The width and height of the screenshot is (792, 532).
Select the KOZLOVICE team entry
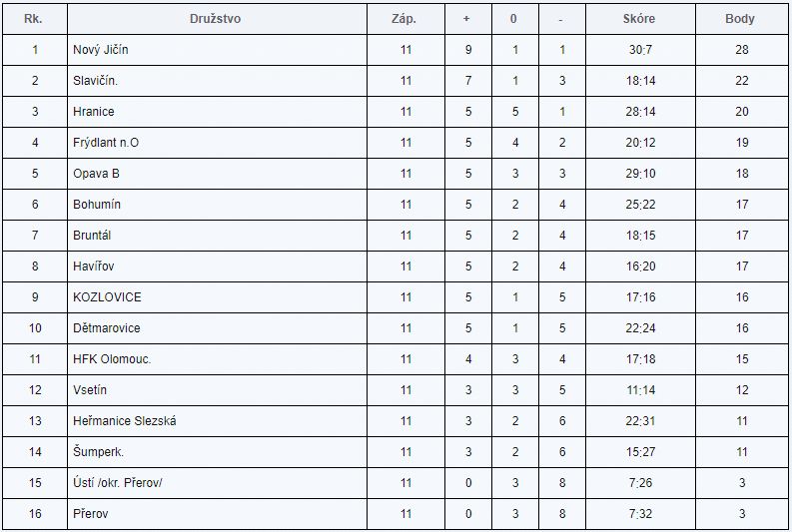click(107, 297)
